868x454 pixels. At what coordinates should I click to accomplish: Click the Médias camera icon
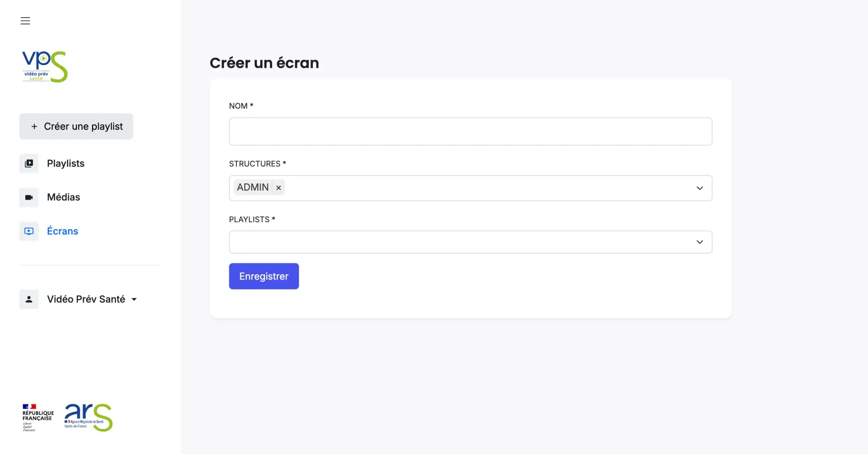click(x=29, y=197)
